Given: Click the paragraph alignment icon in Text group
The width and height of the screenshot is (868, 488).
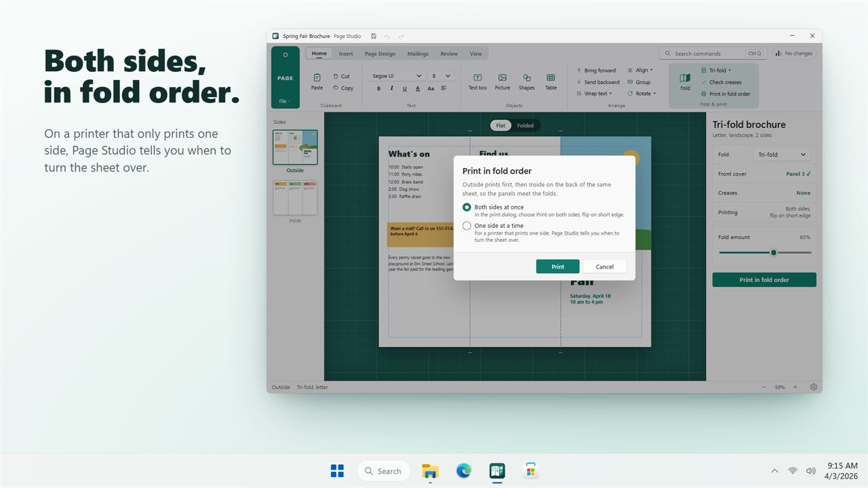Looking at the screenshot, I should click(444, 88).
